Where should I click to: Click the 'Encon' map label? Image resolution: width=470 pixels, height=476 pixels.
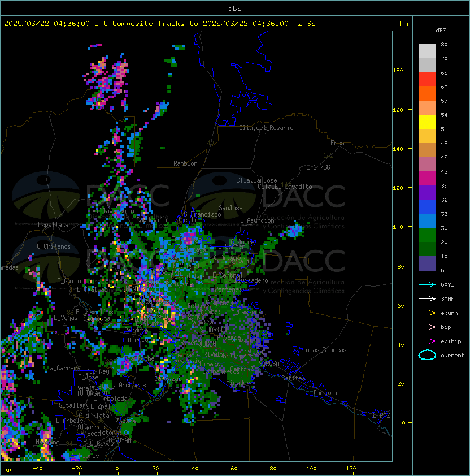[339, 143]
